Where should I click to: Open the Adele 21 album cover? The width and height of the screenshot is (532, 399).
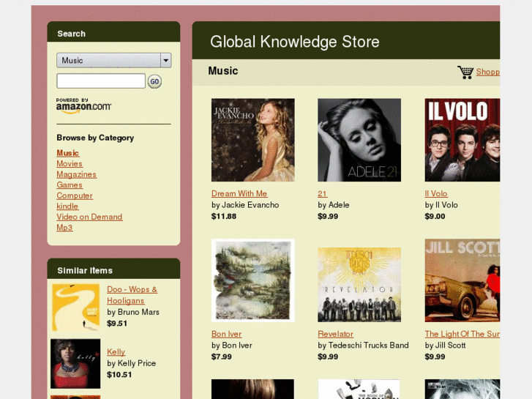tap(359, 140)
